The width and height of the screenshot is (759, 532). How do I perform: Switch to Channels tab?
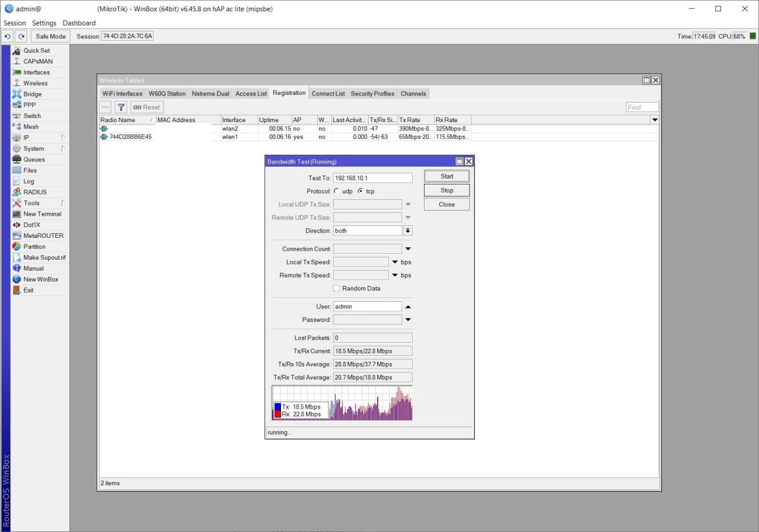click(413, 94)
